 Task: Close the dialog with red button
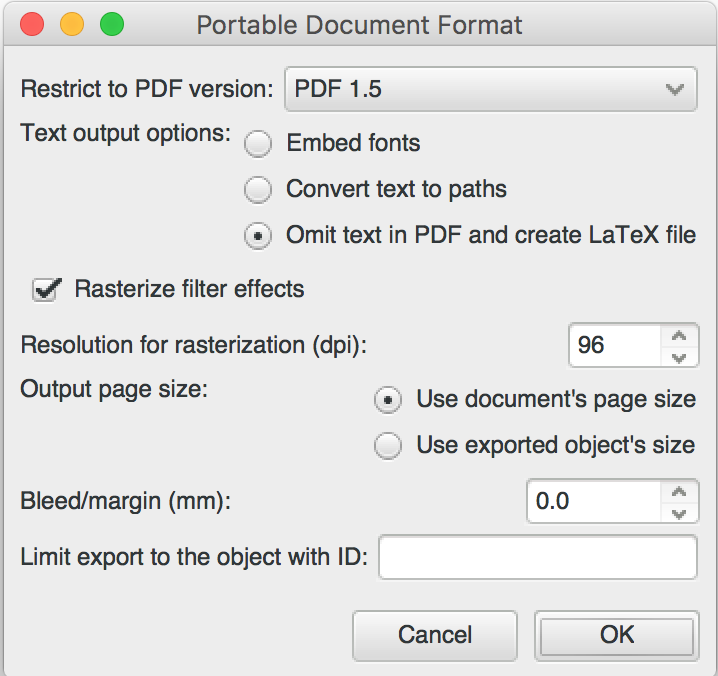click(32, 24)
